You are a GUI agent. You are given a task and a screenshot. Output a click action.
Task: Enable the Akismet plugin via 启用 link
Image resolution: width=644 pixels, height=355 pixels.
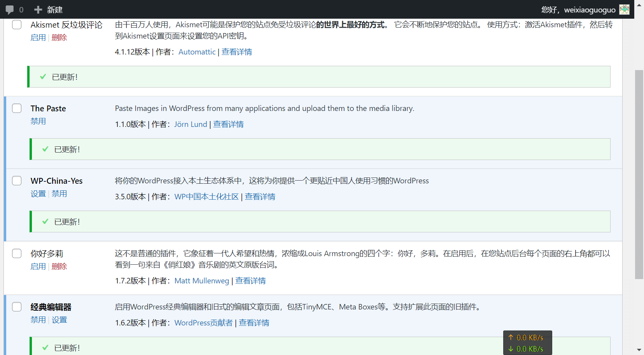(38, 37)
